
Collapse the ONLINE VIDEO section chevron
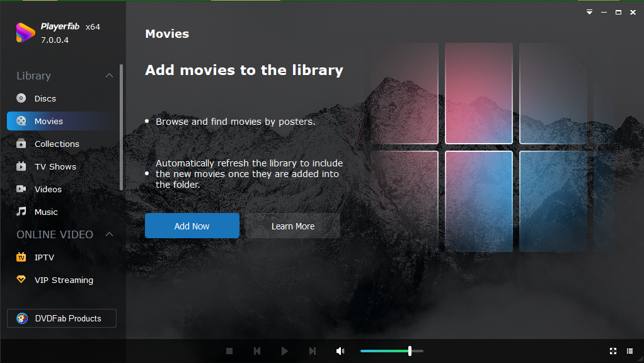109,234
